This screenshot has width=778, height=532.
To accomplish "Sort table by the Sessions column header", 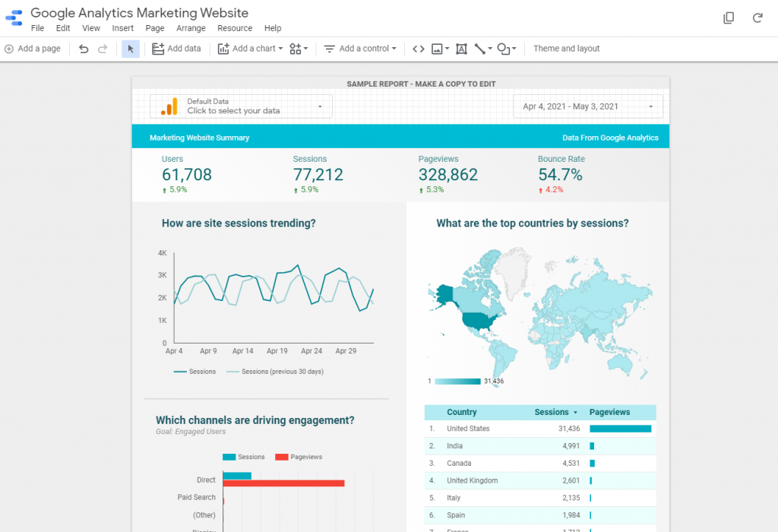I will pos(552,412).
